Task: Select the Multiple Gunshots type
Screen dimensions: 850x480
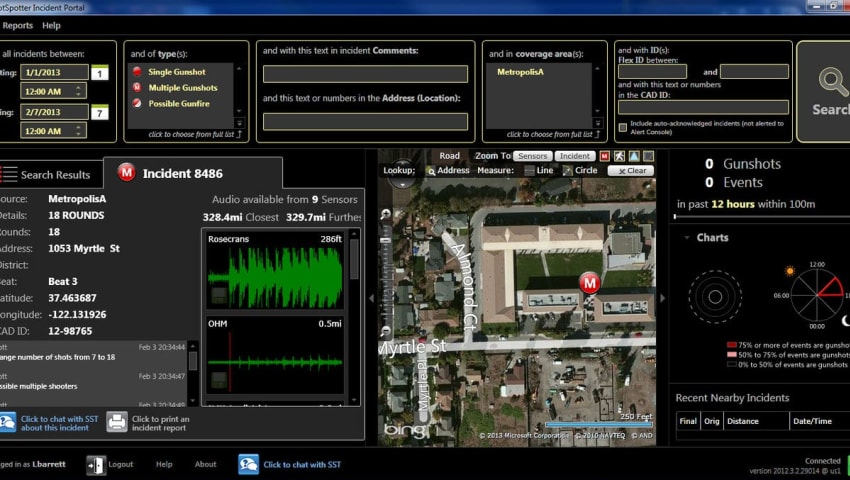Action: [183, 87]
